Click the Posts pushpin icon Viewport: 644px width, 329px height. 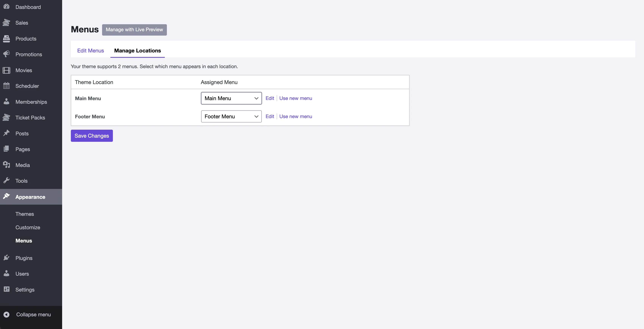tap(6, 133)
